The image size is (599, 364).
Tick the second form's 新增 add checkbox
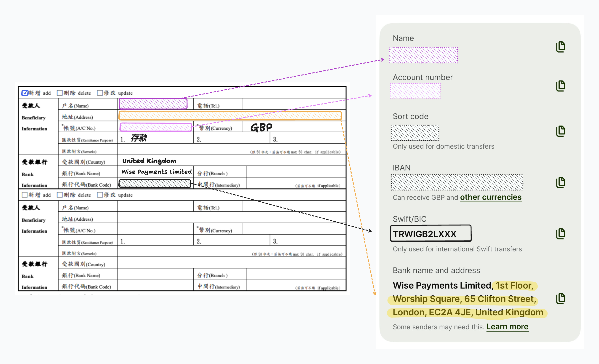tap(24, 195)
